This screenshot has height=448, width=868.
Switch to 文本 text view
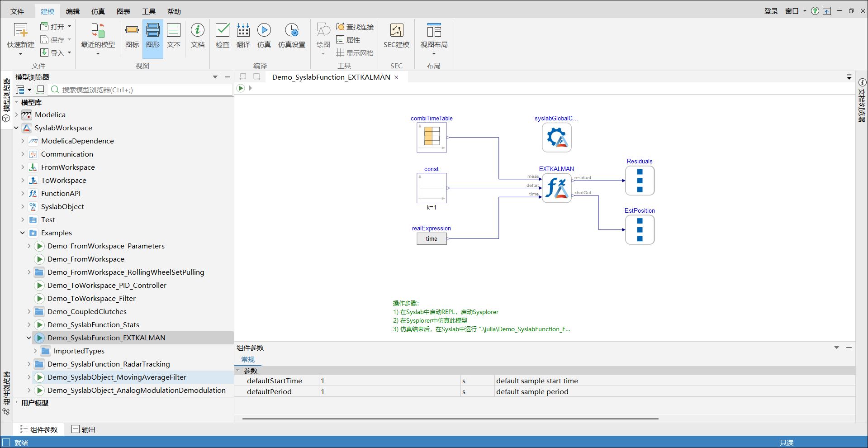click(x=174, y=35)
